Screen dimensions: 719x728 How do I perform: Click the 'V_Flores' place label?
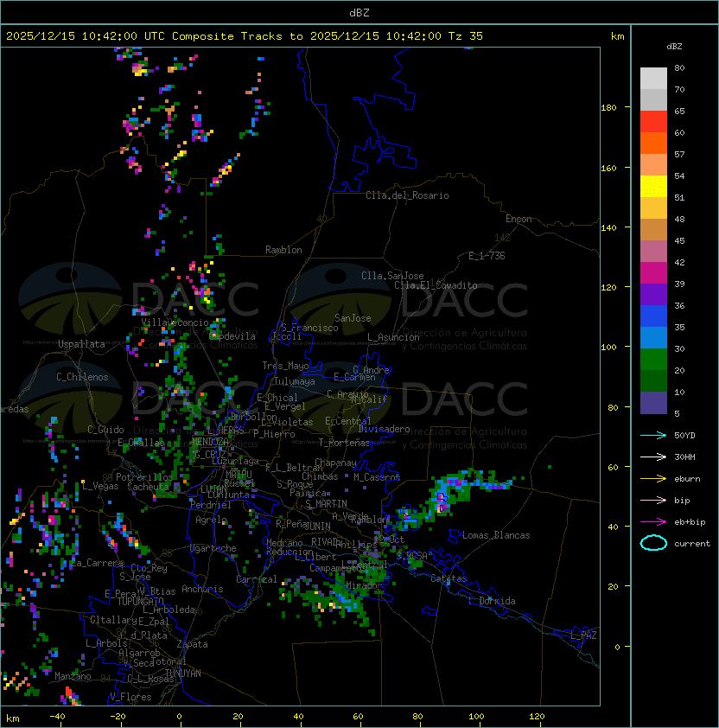pyautogui.click(x=130, y=697)
